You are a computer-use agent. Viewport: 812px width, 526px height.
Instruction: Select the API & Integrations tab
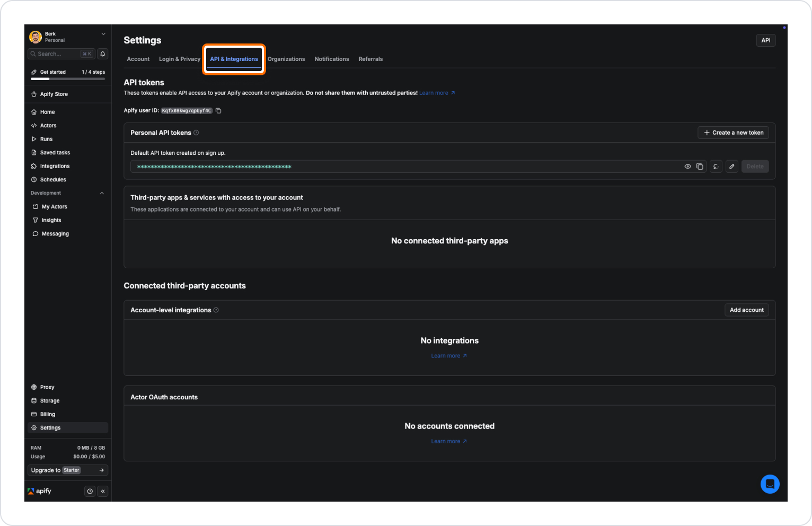point(234,59)
